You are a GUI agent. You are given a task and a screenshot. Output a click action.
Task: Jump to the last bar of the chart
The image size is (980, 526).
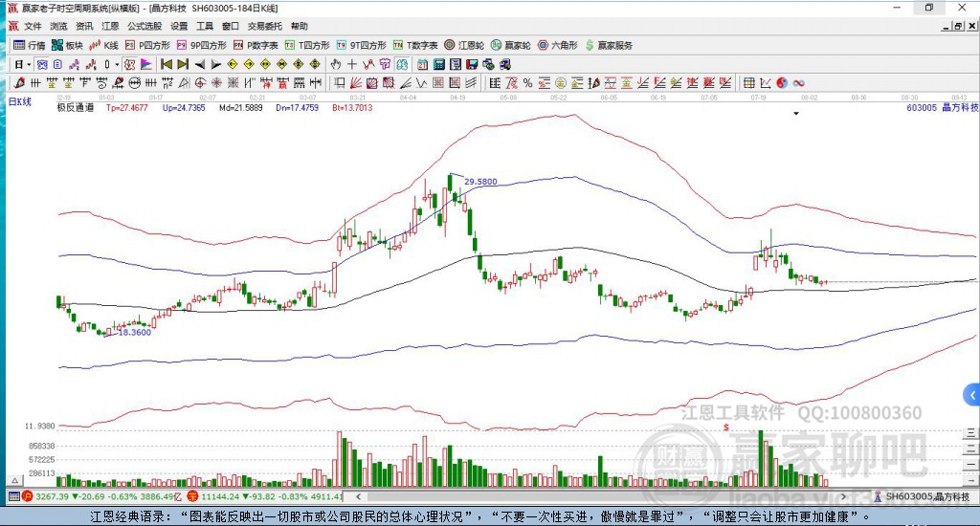pyautogui.click(x=183, y=64)
